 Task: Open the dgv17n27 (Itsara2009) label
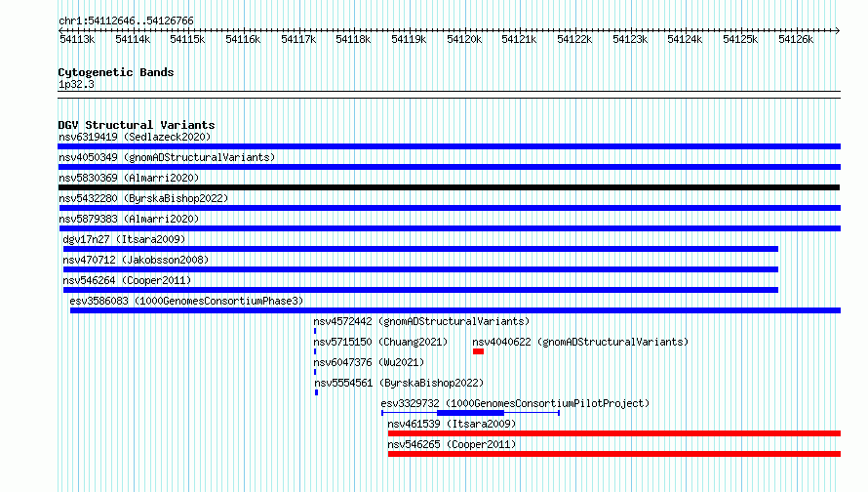[124, 239]
